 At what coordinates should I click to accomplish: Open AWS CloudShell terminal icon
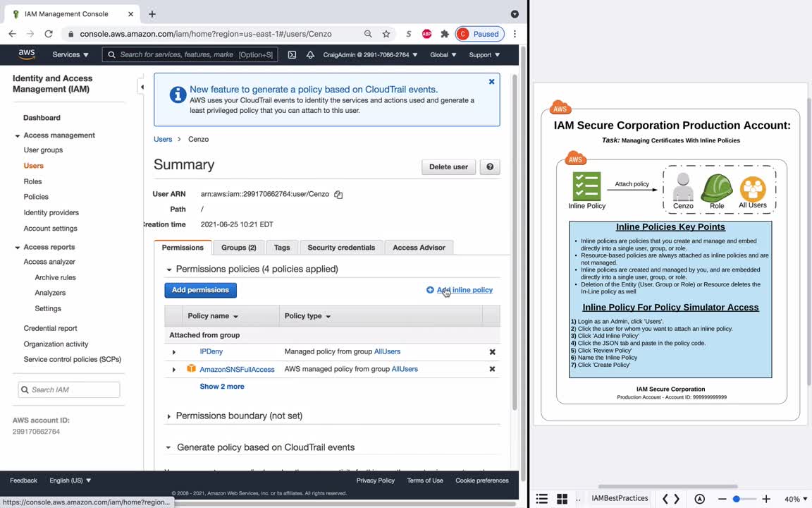click(x=292, y=54)
